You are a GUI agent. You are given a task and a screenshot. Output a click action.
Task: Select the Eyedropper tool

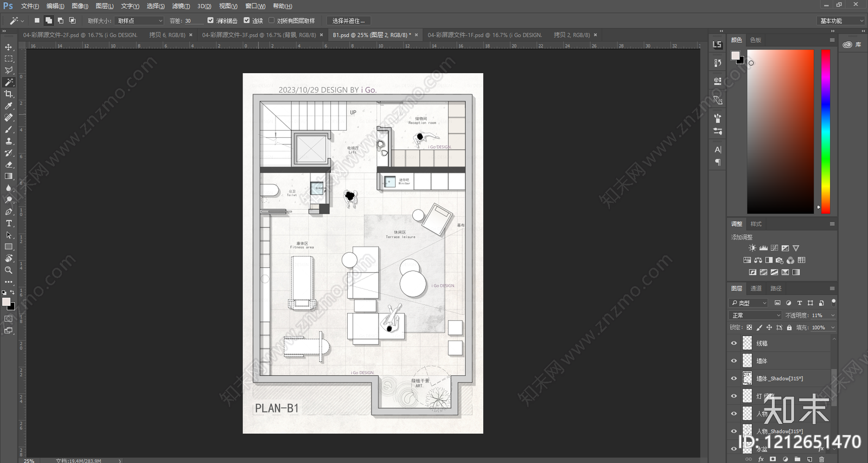tap(9, 106)
